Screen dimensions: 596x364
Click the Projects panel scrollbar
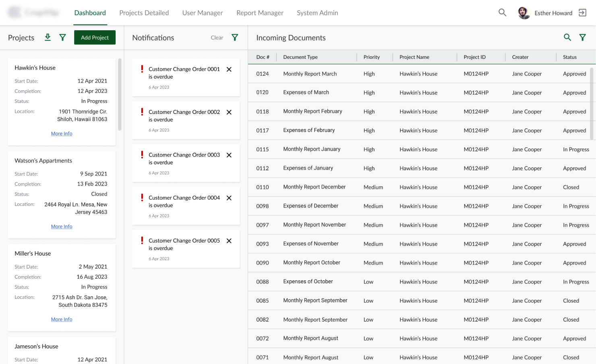coord(120,95)
